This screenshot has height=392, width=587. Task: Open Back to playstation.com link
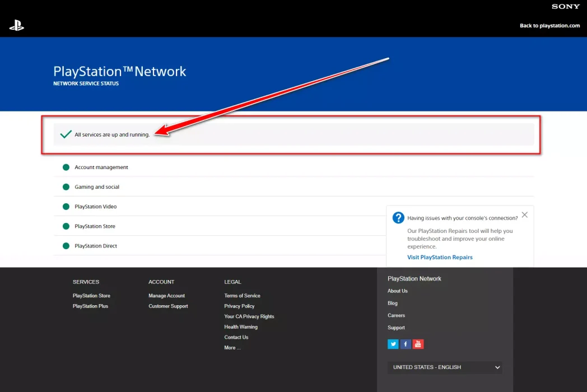tap(549, 25)
